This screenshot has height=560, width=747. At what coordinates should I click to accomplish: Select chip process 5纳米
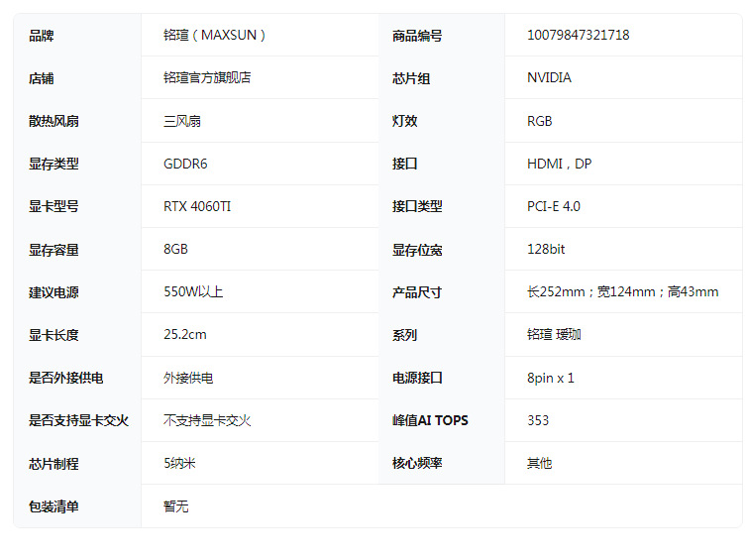179,463
